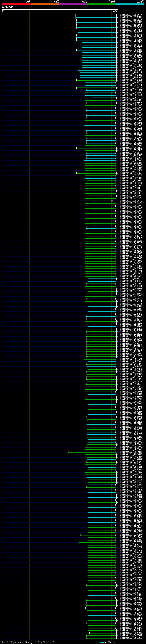Select the UniRef100_Q6Z6Z4 label

tap(131, 67)
